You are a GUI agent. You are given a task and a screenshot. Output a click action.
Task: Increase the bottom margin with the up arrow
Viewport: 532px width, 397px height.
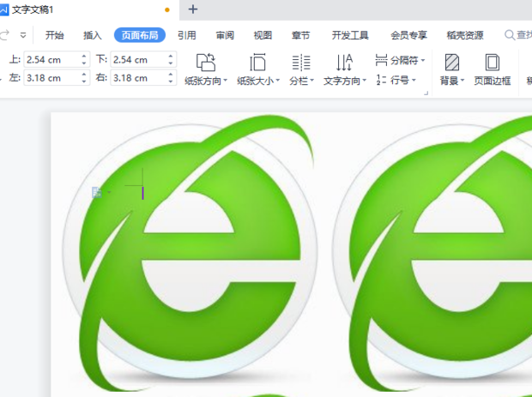point(171,56)
